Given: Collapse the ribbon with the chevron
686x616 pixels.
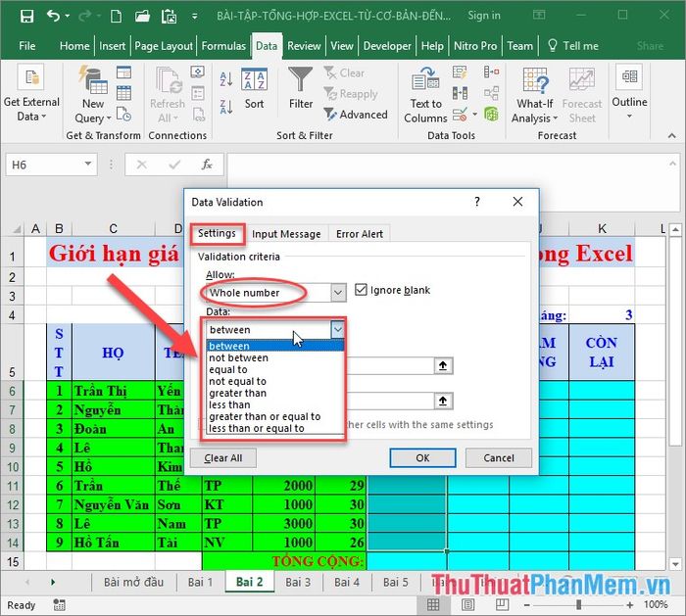Looking at the screenshot, I should pyautogui.click(x=671, y=136).
